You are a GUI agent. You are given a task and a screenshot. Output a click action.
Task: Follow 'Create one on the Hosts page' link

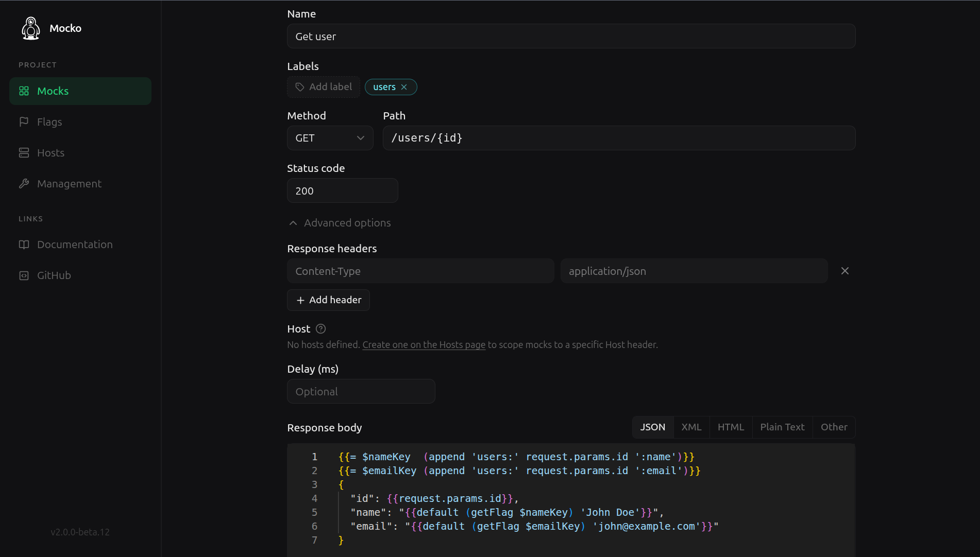[x=424, y=345]
